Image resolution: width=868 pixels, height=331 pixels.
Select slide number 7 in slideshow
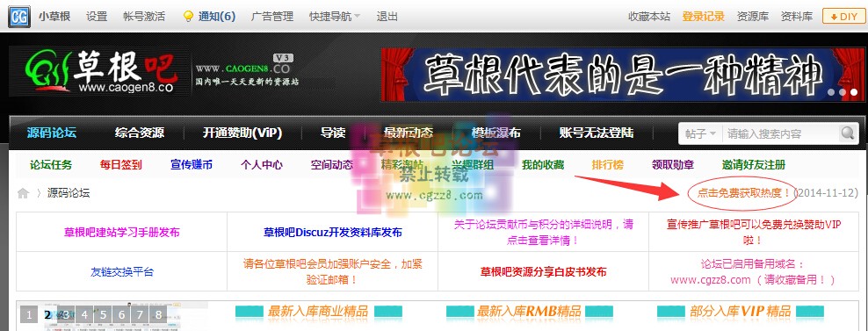(140, 315)
